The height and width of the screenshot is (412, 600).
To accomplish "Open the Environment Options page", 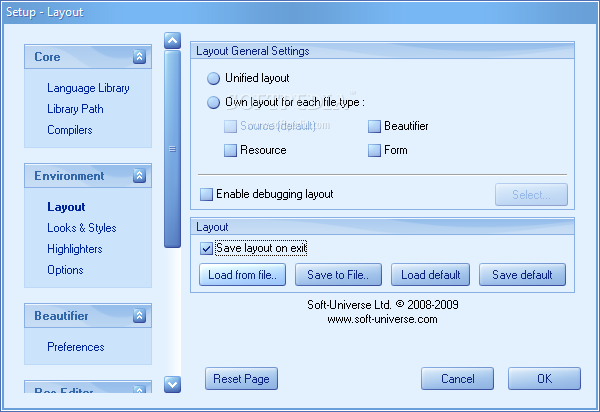I will [x=65, y=270].
